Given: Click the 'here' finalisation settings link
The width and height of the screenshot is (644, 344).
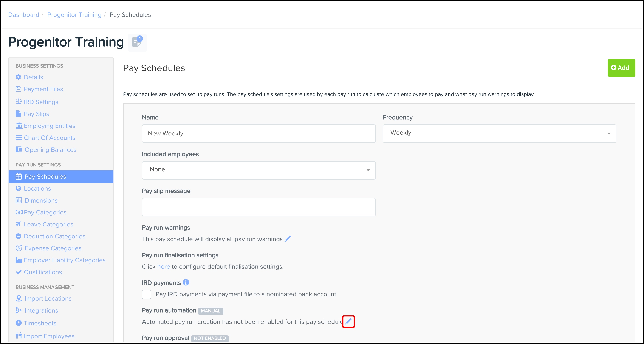Looking at the screenshot, I should (164, 267).
